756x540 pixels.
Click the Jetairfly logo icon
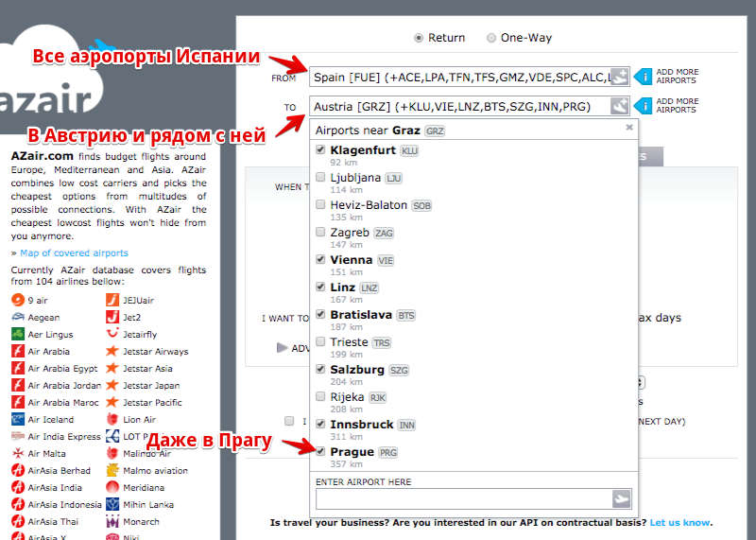click(112, 334)
